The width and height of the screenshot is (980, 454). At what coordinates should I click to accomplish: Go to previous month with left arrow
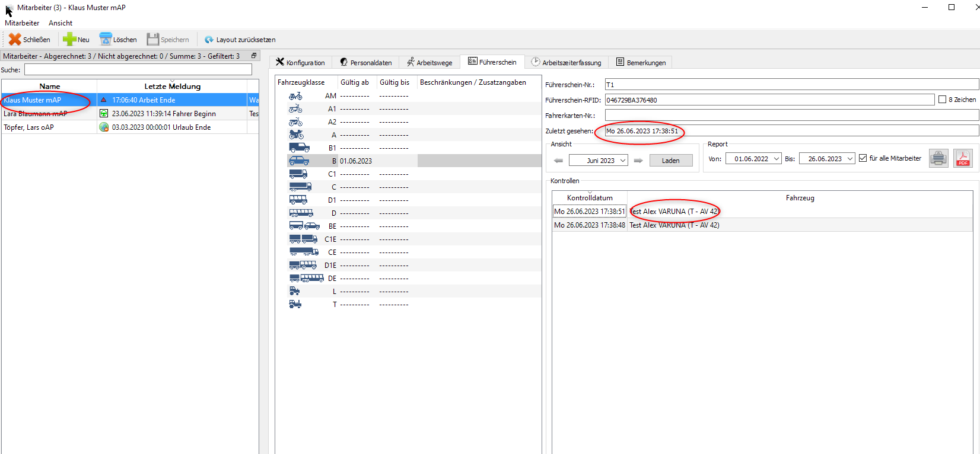pyautogui.click(x=558, y=161)
